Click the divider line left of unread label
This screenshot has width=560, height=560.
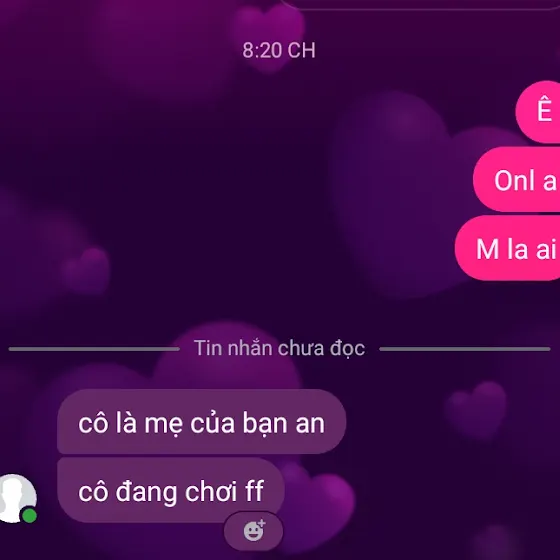pos(94,349)
